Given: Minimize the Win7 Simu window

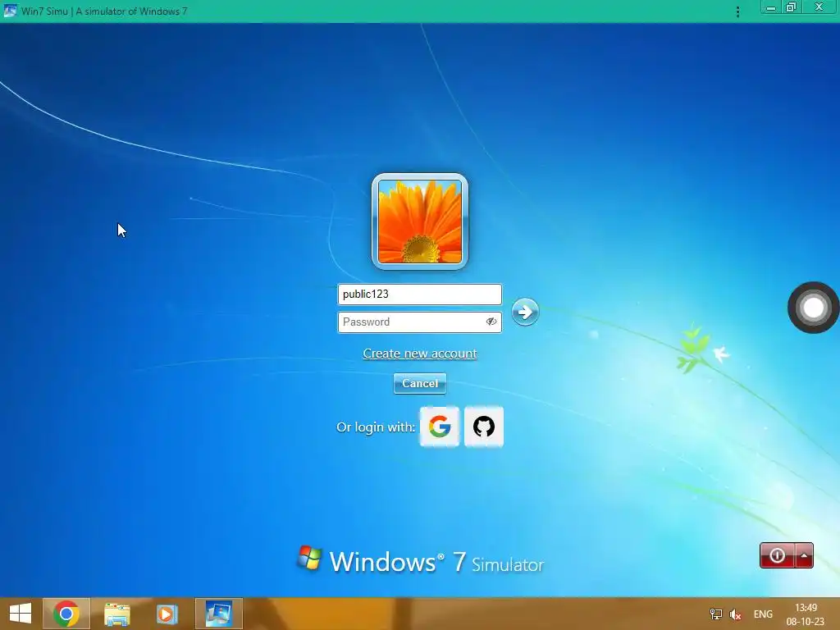Looking at the screenshot, I should click(771, 7).
